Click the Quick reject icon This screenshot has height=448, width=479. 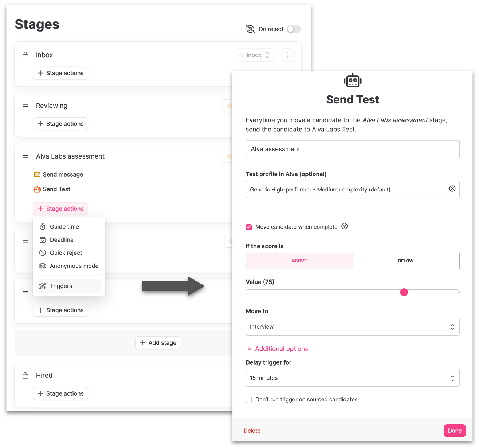click(x=43, y=253)
